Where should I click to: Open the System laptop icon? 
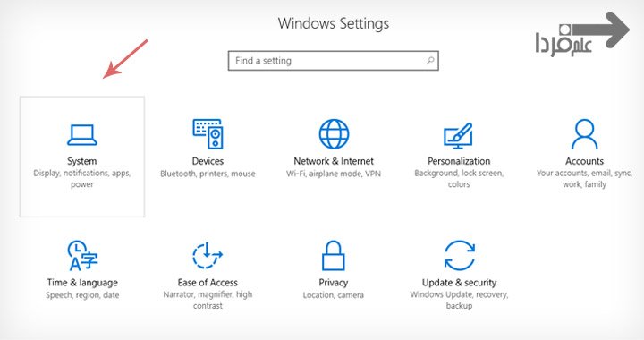[82, 135]
